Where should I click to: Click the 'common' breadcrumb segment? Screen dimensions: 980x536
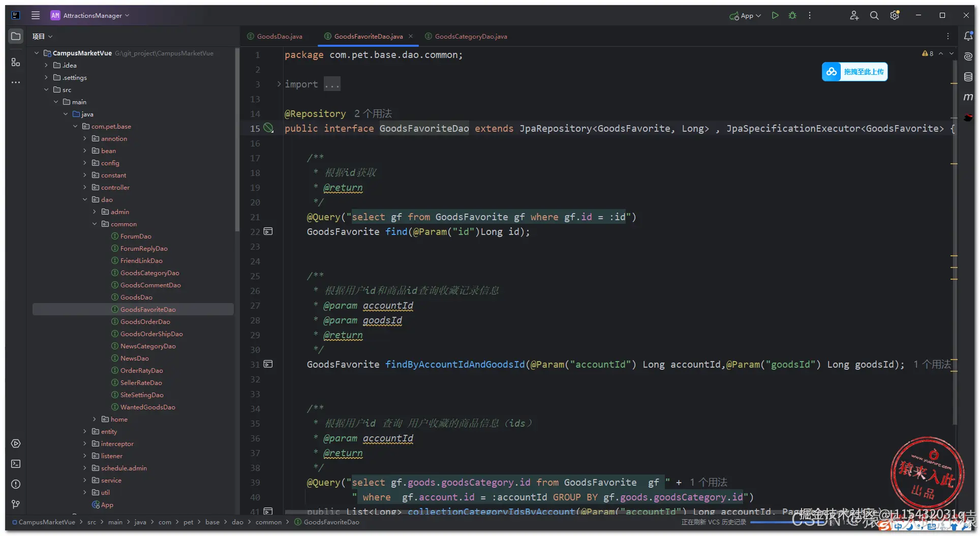pos(268,522)
